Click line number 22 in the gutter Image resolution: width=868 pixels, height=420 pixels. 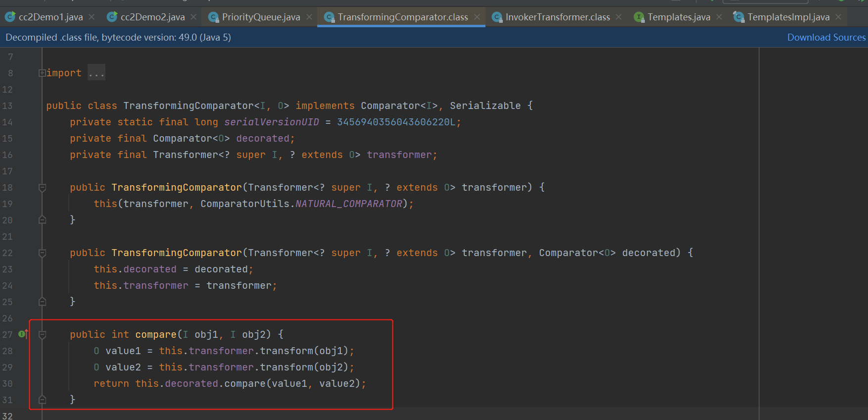[x=7, y=253]
